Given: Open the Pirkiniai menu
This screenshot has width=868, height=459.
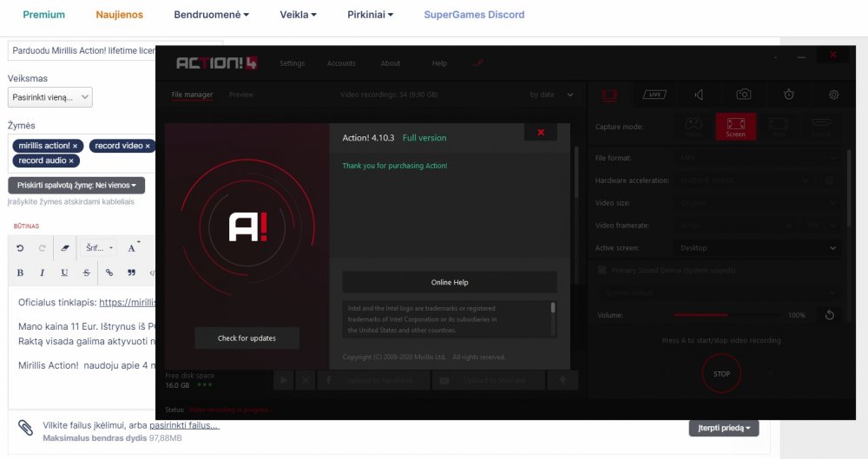Looking at the screenshot, I should (x=371, y=15).
